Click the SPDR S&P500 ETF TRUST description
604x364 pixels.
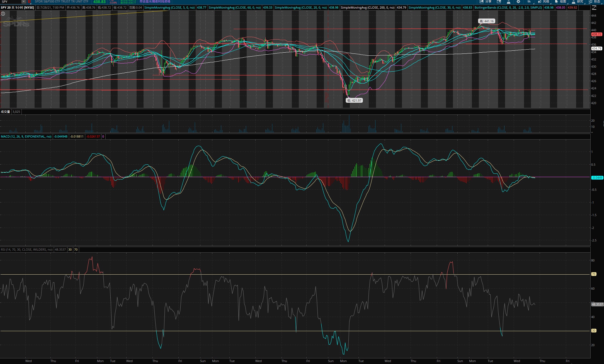(62, 2)
